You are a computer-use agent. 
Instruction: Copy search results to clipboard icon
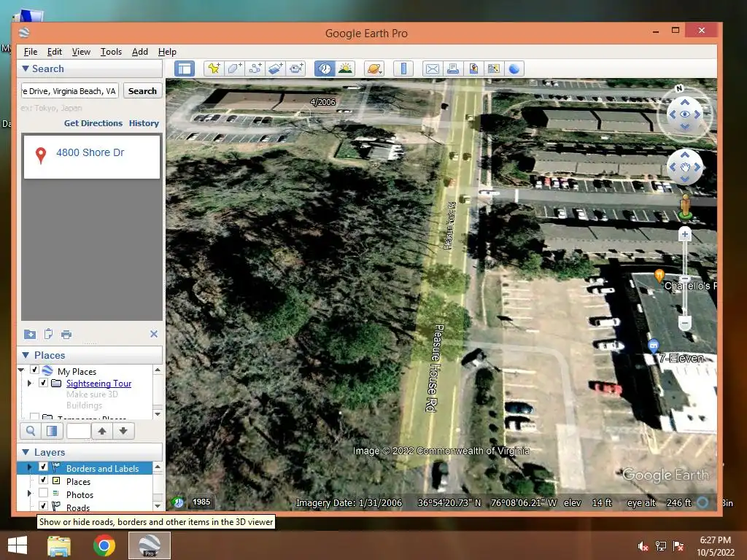coord(48,334)
